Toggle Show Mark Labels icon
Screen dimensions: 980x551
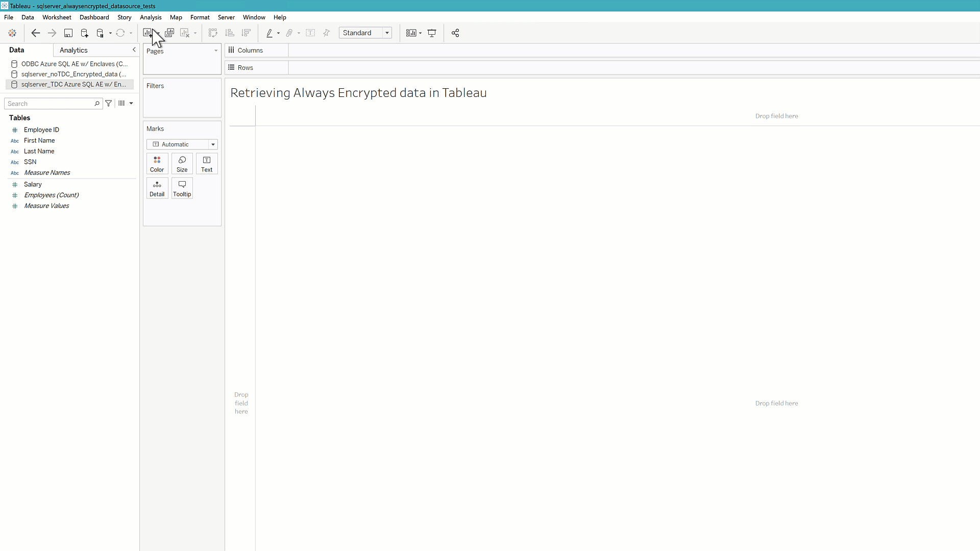click(x=310, y=33)
